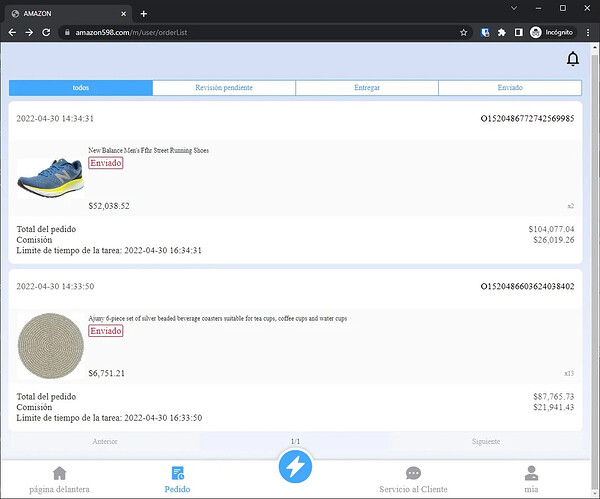
Task: Click Enviado status on New Balance order
Action: 106,163
